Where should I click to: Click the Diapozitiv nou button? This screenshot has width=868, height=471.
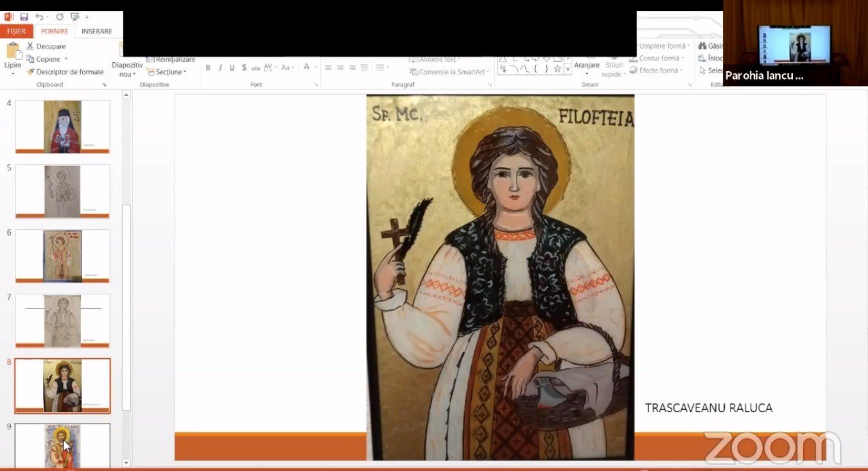point(126,64)
